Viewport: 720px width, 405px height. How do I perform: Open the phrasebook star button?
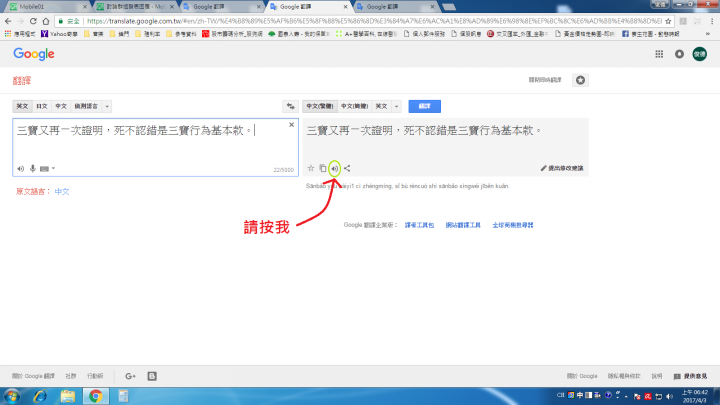click(580, 80)
